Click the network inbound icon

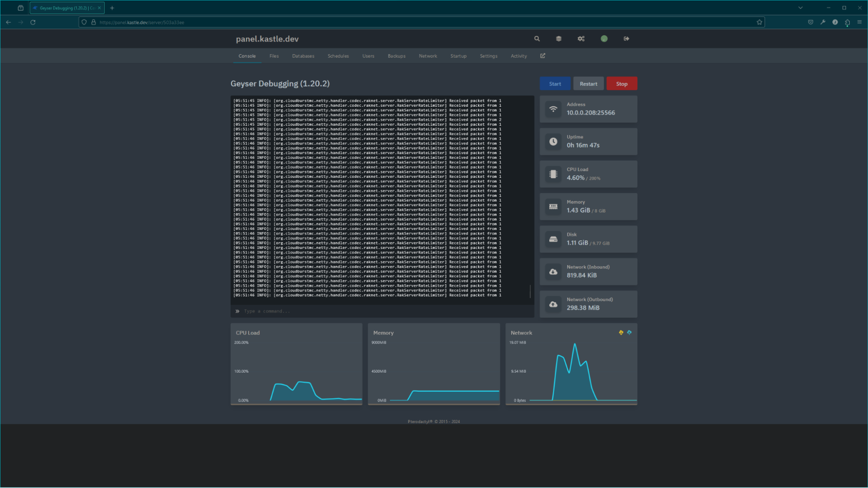(x=553, y=271)
